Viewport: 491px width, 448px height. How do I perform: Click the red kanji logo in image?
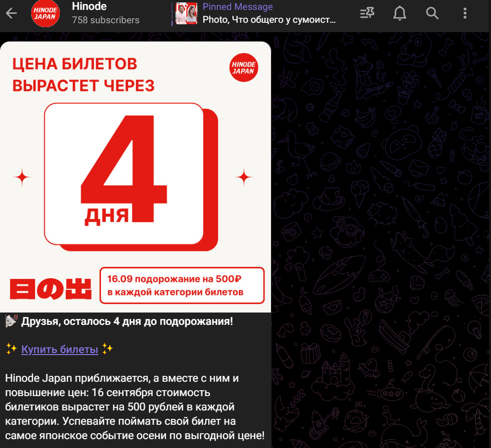click(51, 289)
